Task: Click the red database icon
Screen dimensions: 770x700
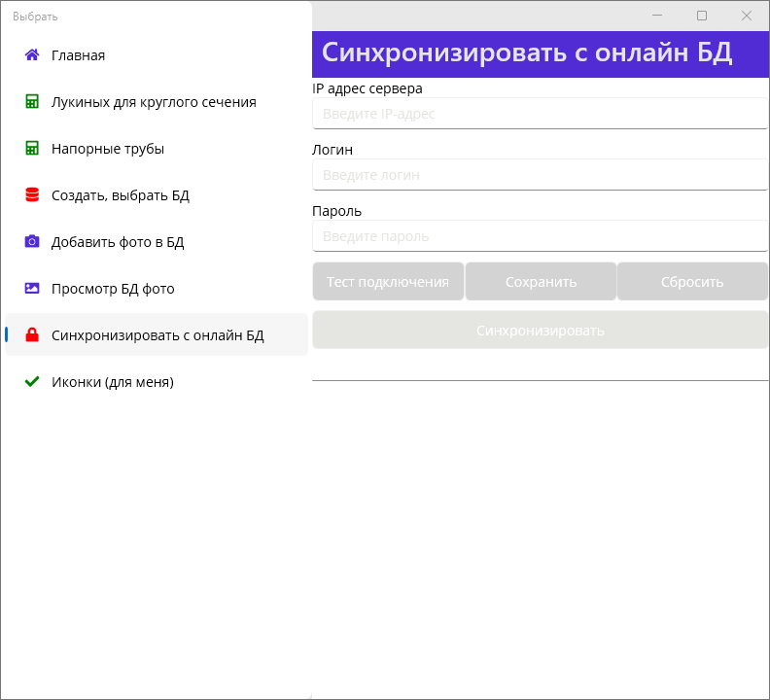Action: coord(32,195)
